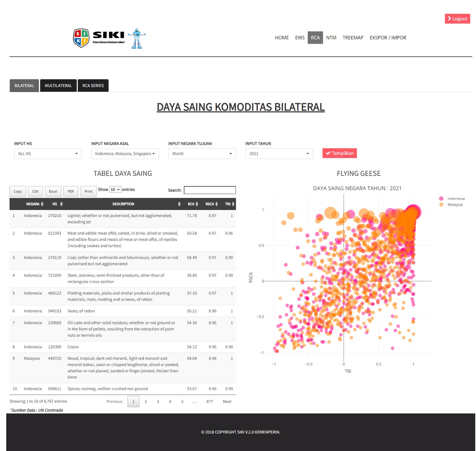
Task: Go to page 2 of table
Action: pos(146,402)
